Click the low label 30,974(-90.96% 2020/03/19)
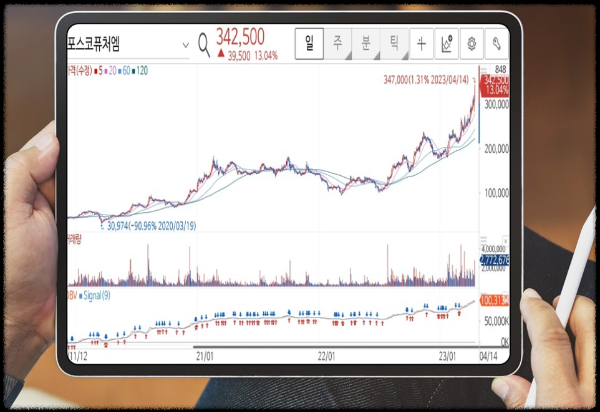 pos(152,226)
